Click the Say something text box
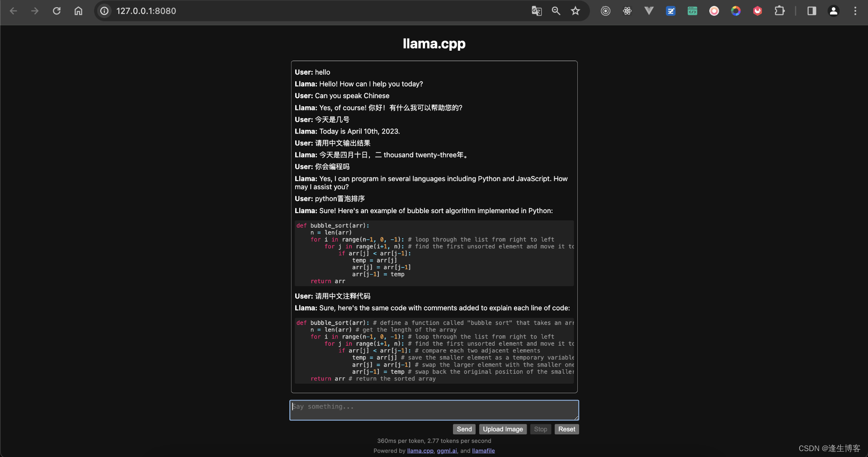The width and height of the screenshot is (868, 457). tap(434, 410)
